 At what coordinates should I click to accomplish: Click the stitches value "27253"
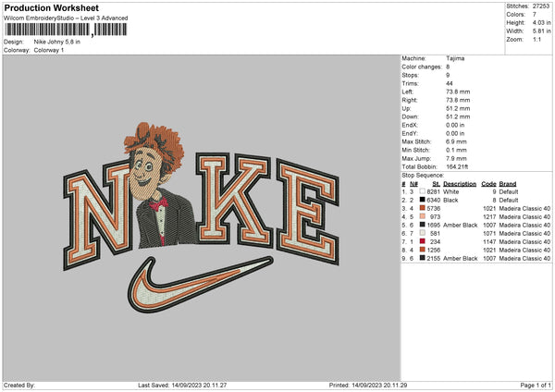(x=541, y=6)
